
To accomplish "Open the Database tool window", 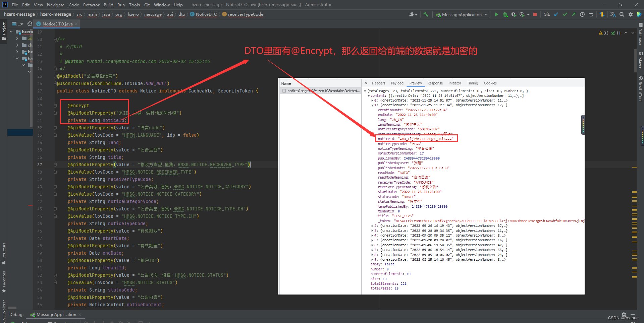I will pyautogui.click(x=640, y=34).
